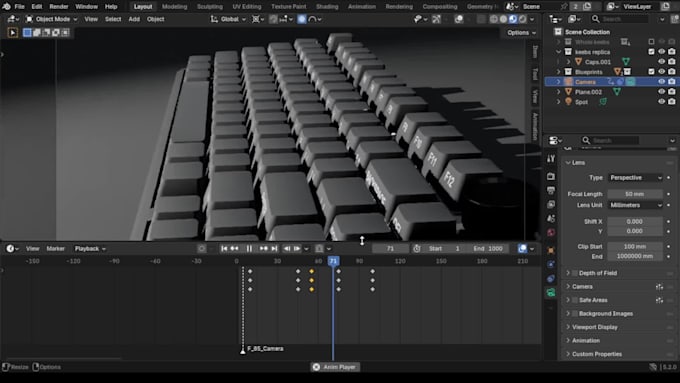The image size is (680, 383).
Task: Enable the Whole keebs collection checkbox
Action: pyautogui.click(x=651, y=42)
